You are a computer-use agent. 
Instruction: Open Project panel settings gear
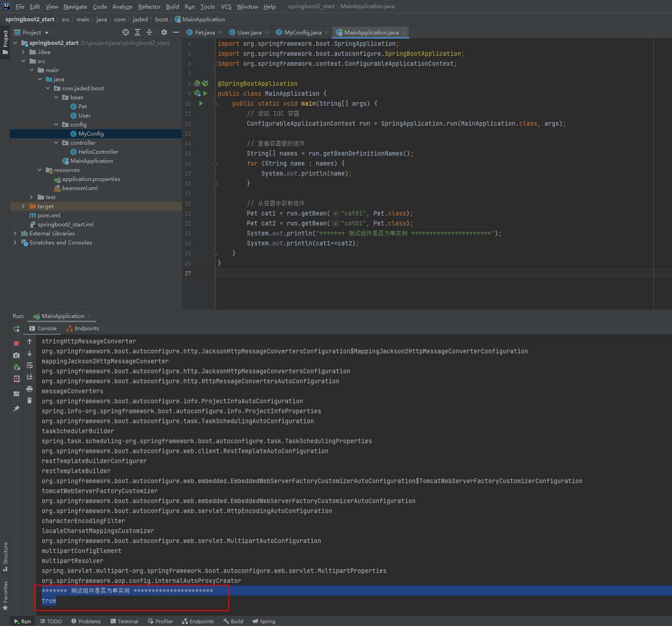click(x=164, y=32)
